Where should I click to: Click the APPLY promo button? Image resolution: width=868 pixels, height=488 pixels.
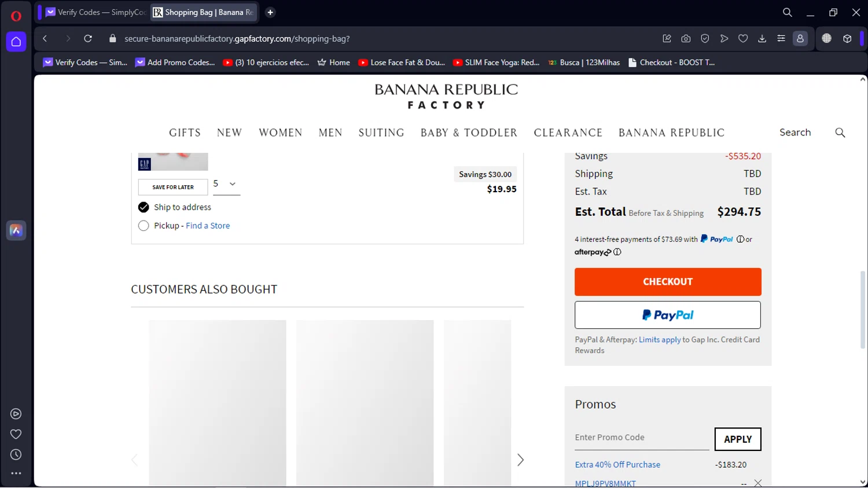pos(738,439)
